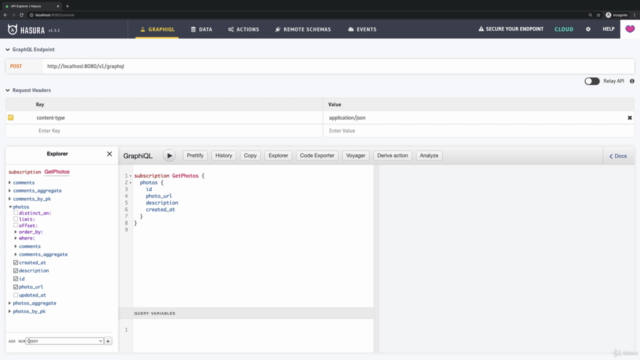Open the Docs panel

tap(618, 156)
